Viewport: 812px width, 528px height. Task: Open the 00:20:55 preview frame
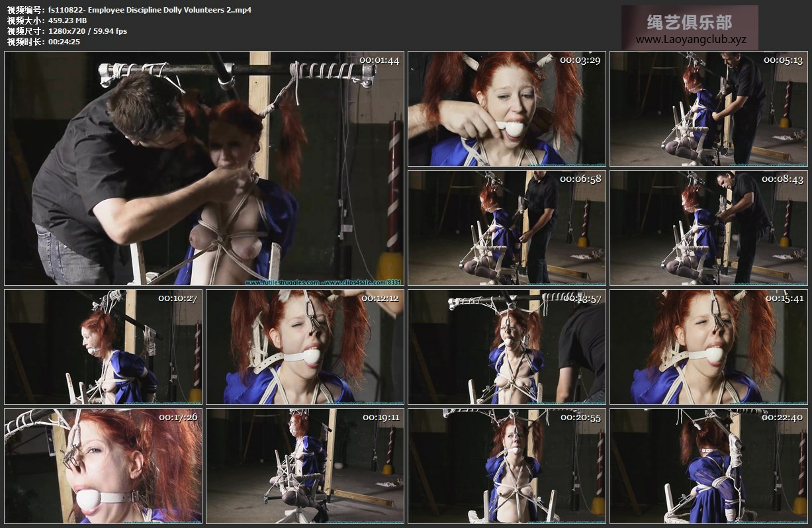506,466
